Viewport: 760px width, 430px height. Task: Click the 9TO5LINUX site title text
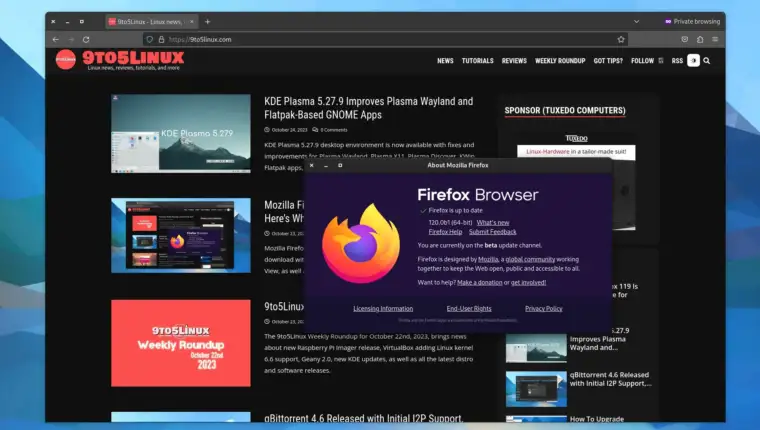coord(133,58)
